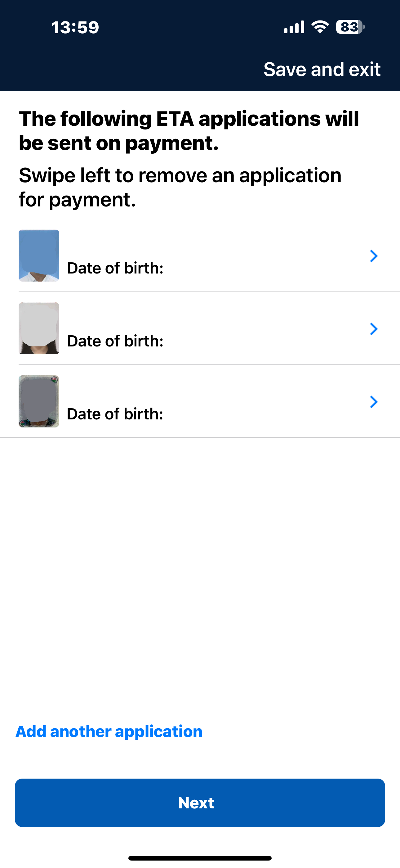Tap the bold ETA applications heading text
This screenshot has height=868, width=400.
pos(189,131)
